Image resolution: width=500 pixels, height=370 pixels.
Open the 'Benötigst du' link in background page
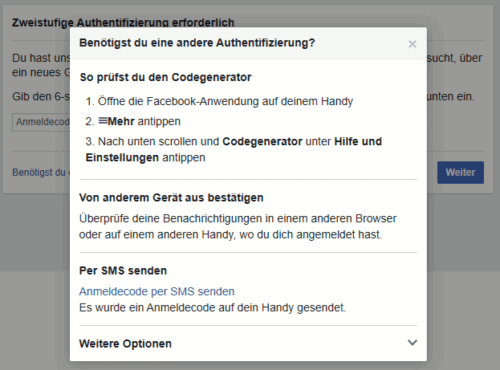pyautogui.click(x=41, y=172)
